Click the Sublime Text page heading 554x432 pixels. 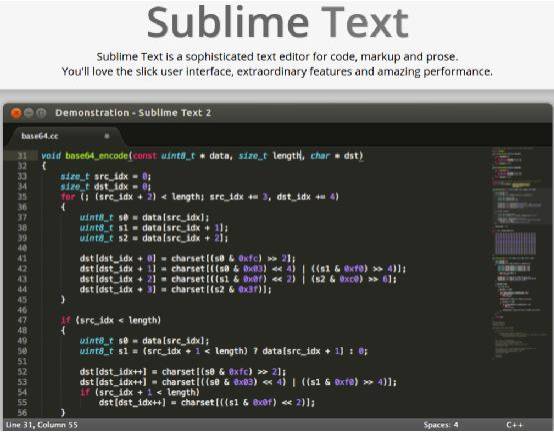pyautogui.click(x=277, y=22)
